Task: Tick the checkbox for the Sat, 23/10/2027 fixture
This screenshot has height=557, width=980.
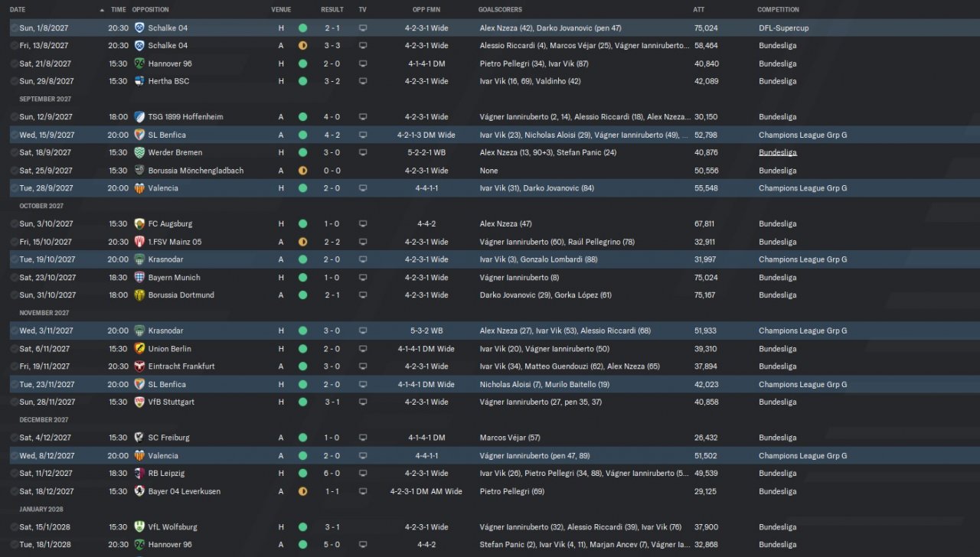Action: (x=15, y=278)
